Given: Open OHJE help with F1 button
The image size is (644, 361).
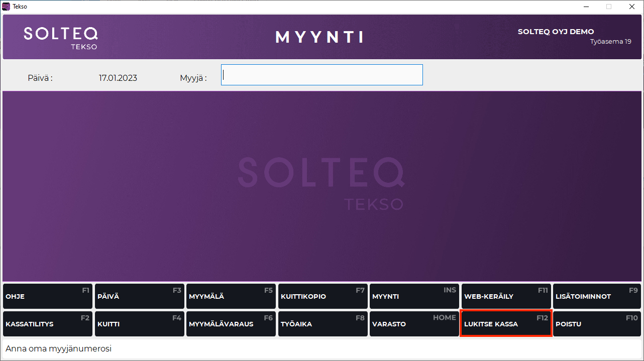Looking at the screenshot, I should (47, 296).
